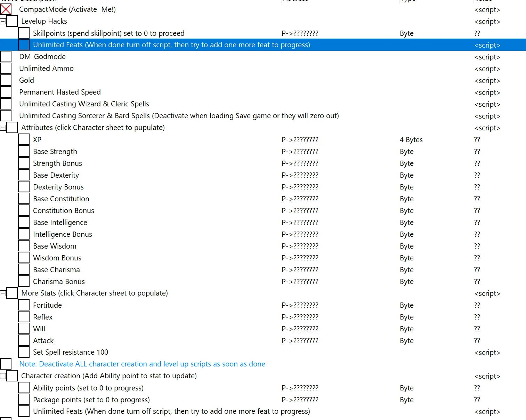
Task: Enable the Gold script checkbox
Action: click(6, 80)
